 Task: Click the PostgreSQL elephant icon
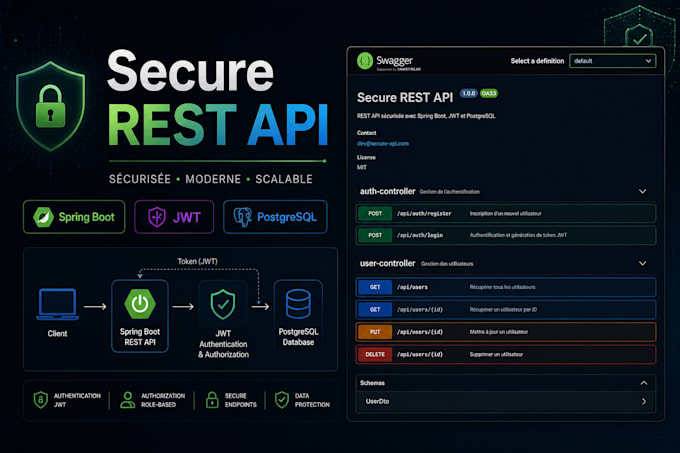coord(242,217)
